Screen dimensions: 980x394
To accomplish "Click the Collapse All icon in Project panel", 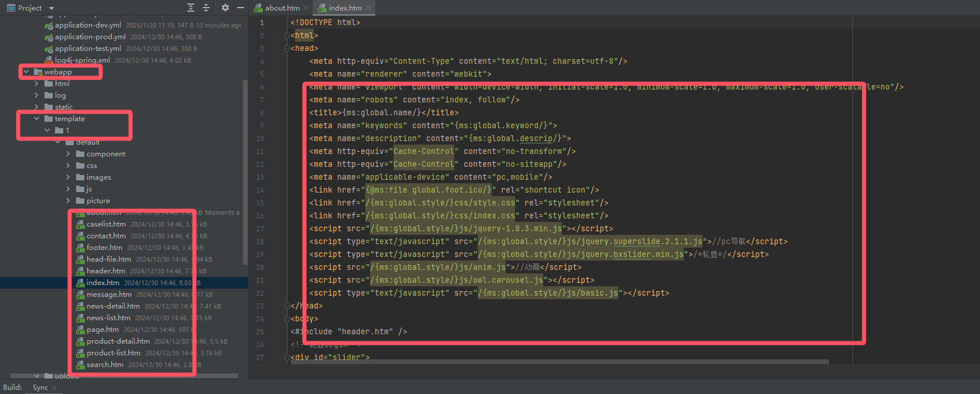I will tap(206, 8).
